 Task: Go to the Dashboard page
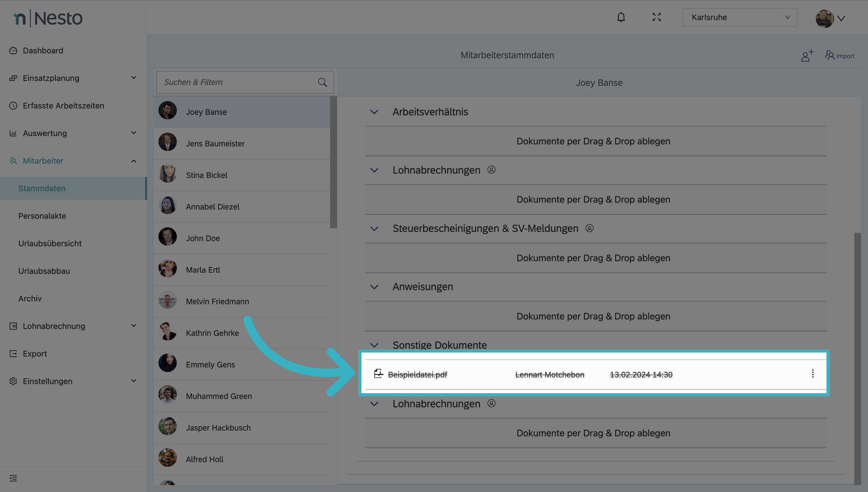click(43, 51)
